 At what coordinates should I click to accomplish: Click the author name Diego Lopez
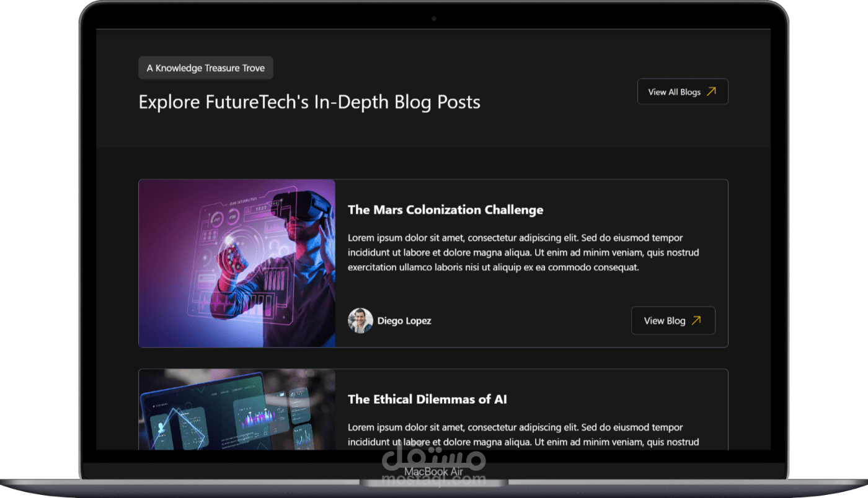point(404,321)
